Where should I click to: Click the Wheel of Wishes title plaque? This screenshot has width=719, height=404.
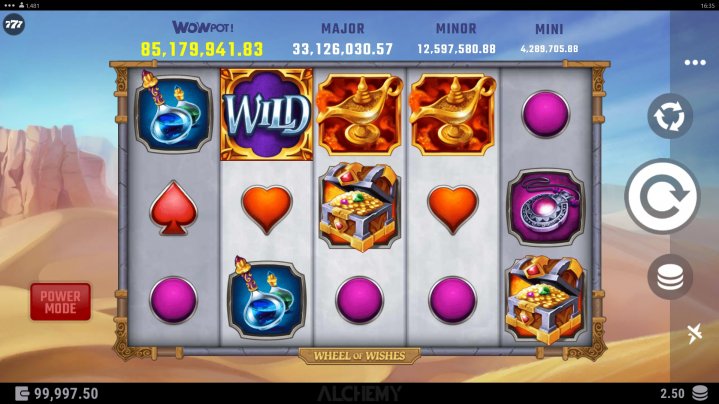coord(359,356)
